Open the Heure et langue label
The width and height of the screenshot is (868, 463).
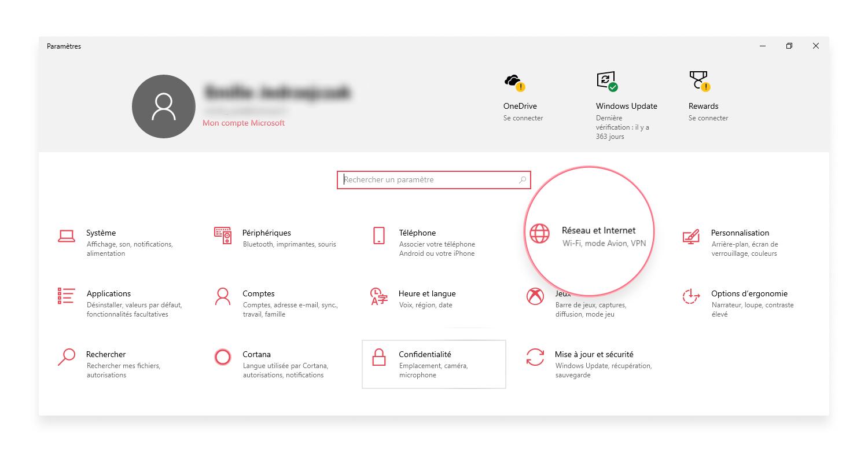point(427,293)
